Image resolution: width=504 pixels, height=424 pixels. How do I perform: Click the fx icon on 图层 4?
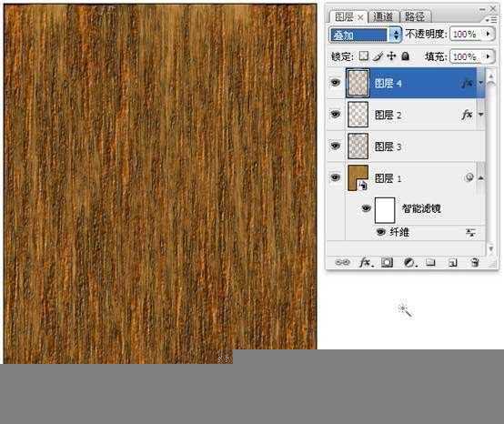(467, 84)
